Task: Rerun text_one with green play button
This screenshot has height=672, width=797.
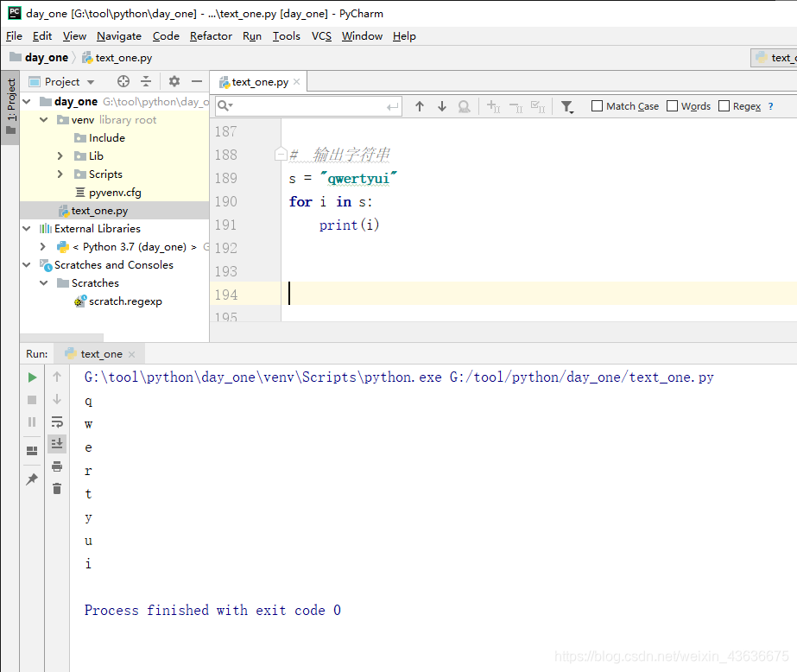Action: pyautogui.click(x=32, y=377)
